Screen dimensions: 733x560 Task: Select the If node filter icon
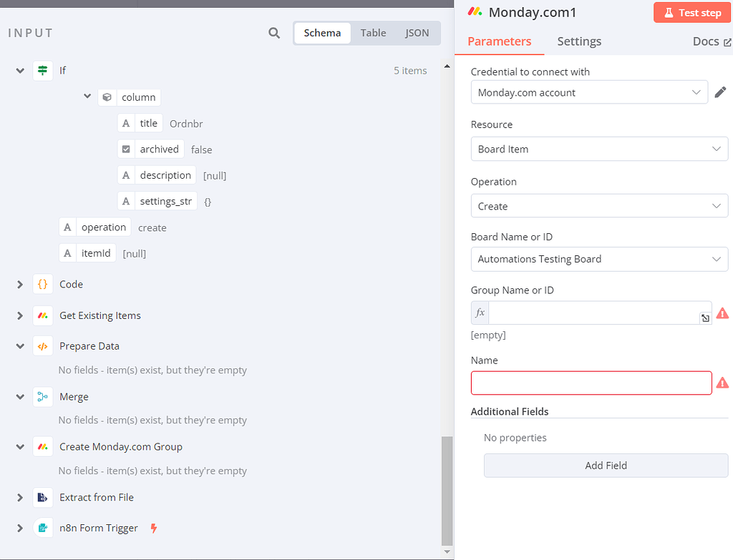(42, 69)
